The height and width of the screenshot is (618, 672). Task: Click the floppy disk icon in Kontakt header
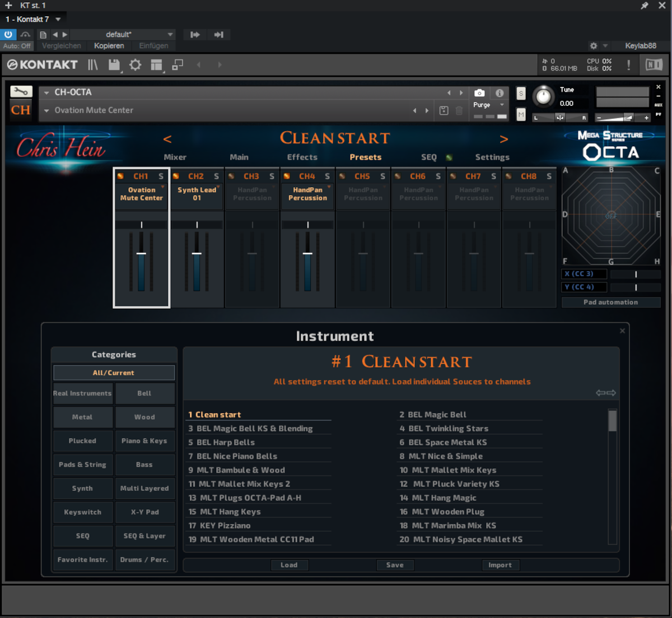(114, 65)
